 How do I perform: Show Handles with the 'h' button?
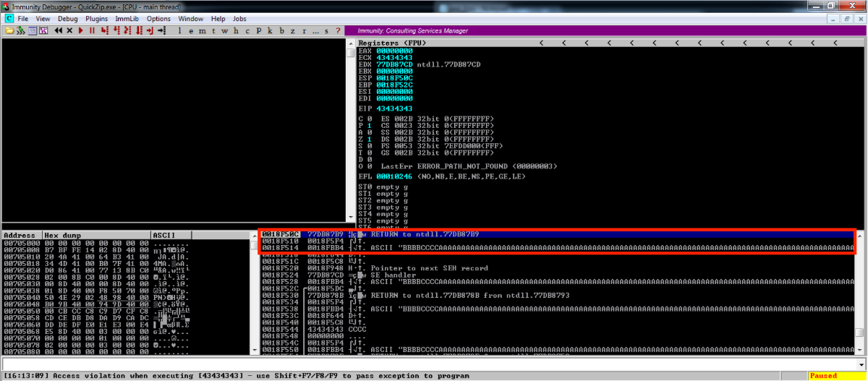(236, 30)
